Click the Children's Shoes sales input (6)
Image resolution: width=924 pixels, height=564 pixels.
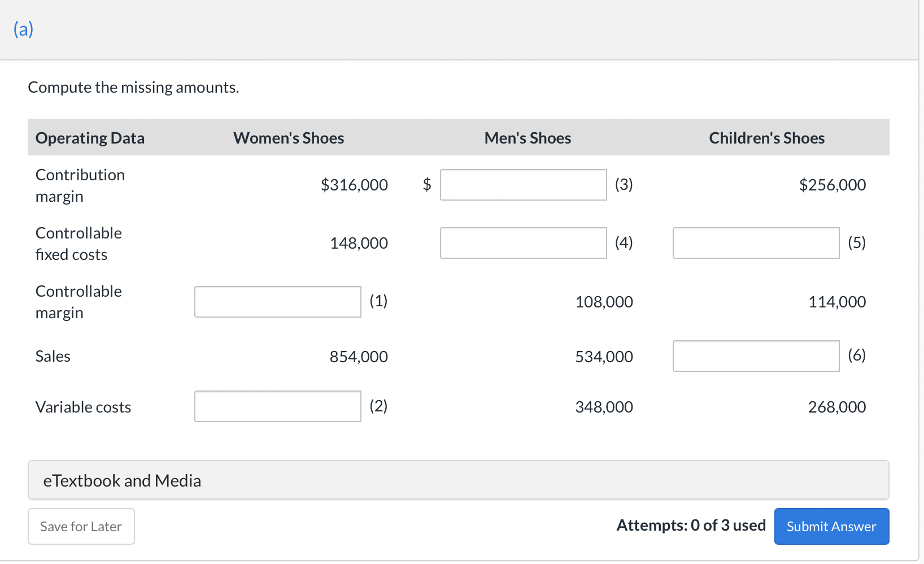pos(756,356)
